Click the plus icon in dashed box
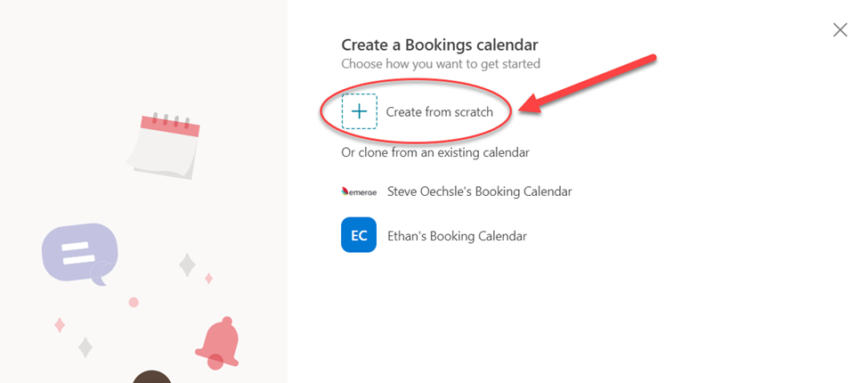The width and height of the screenshot is (868, 383). (x=360, y=111)
